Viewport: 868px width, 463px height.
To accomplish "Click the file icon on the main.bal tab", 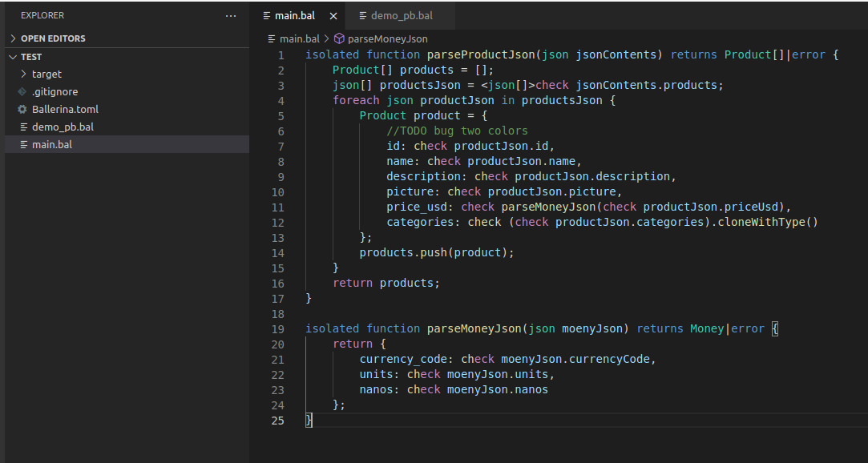I will pos(269,14).
